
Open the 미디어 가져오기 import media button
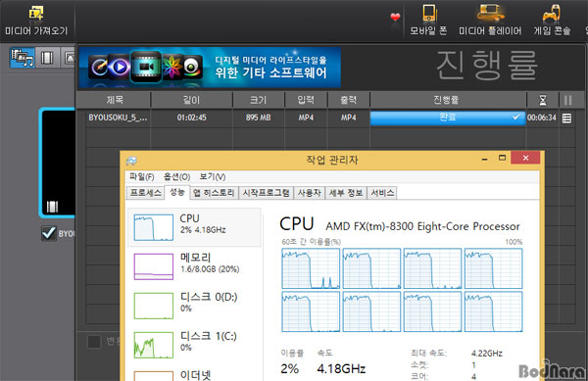36,21
